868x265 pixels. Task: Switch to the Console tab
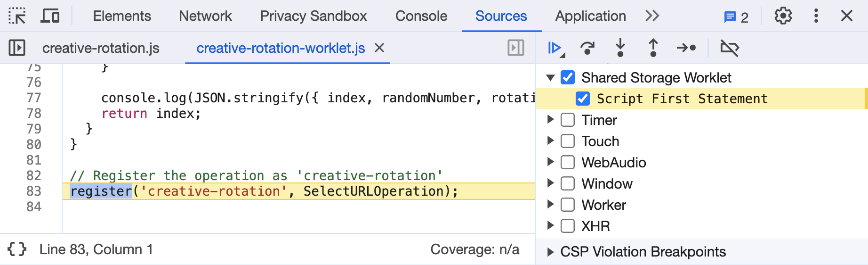[x=421, y=16]
